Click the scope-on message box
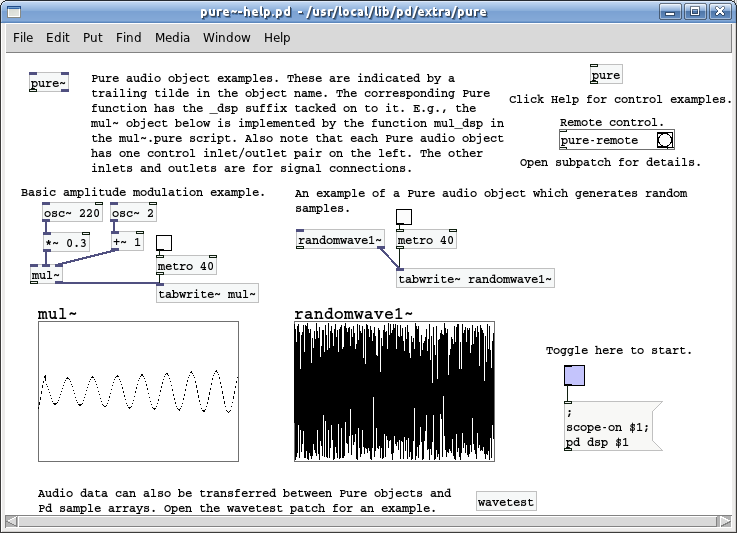 (612, 426)
